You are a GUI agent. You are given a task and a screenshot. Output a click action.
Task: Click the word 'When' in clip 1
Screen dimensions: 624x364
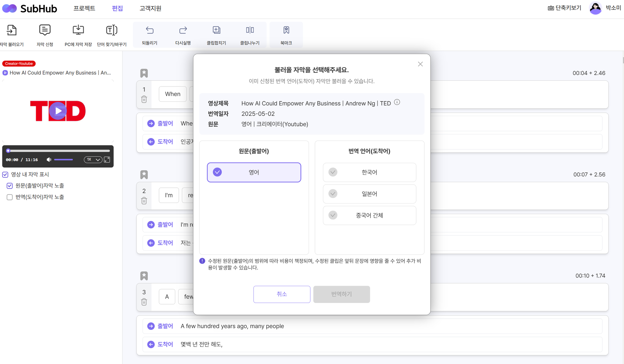click(173, 94)
